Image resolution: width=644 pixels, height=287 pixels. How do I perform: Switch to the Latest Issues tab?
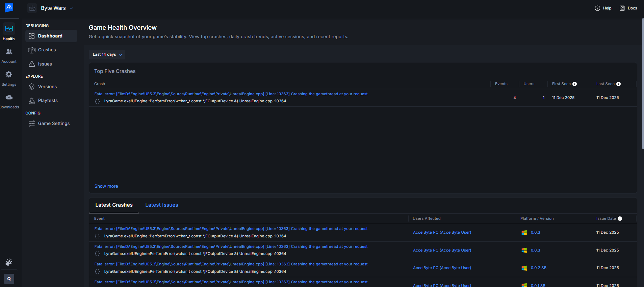click(x=161, y=205)
